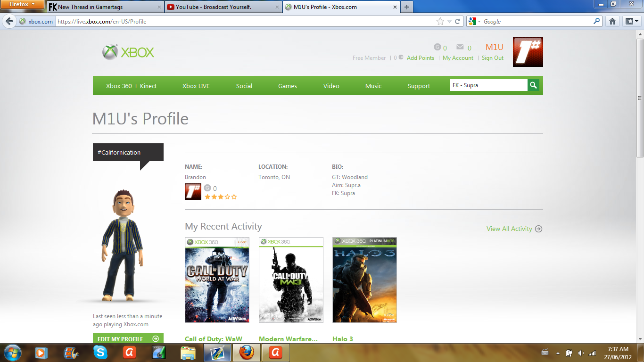The height and width of the screenshot is (362, 644).
Task: Open the Firefox bookmarks menu button
Action: pos(631,21)
